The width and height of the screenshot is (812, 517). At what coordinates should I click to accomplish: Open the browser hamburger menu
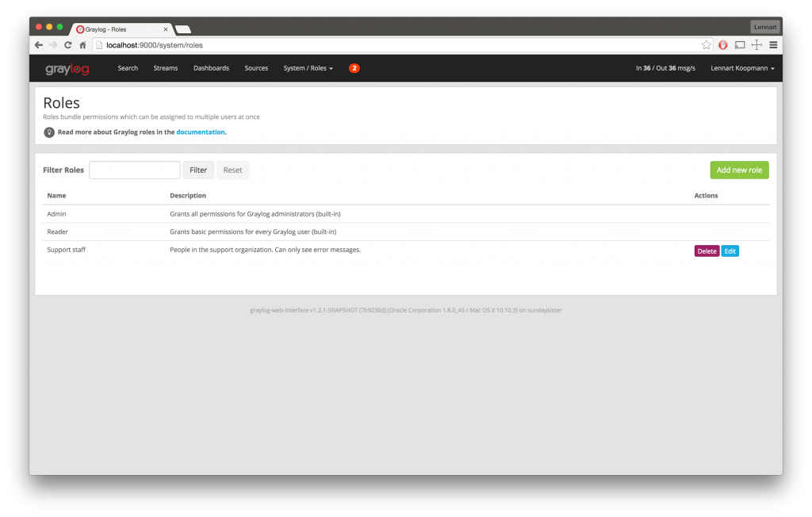774,45
